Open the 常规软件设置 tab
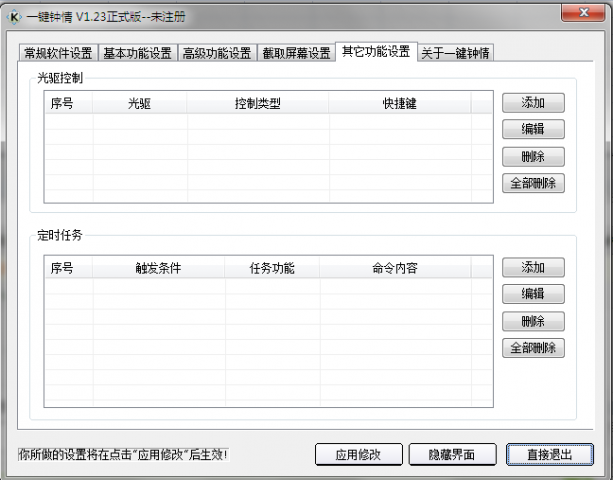The image size is (613, 480). click(x=57, y=53)
